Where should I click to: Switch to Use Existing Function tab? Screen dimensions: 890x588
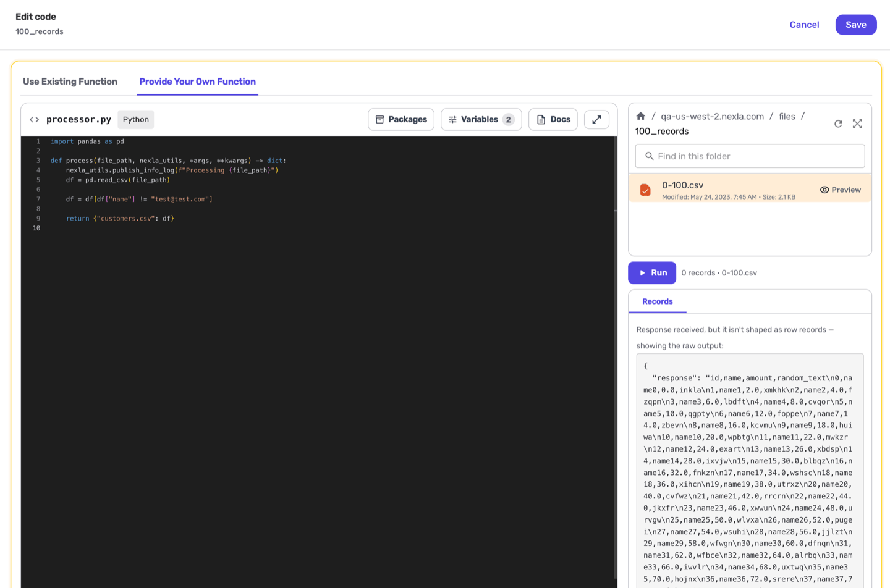point(70,82)
